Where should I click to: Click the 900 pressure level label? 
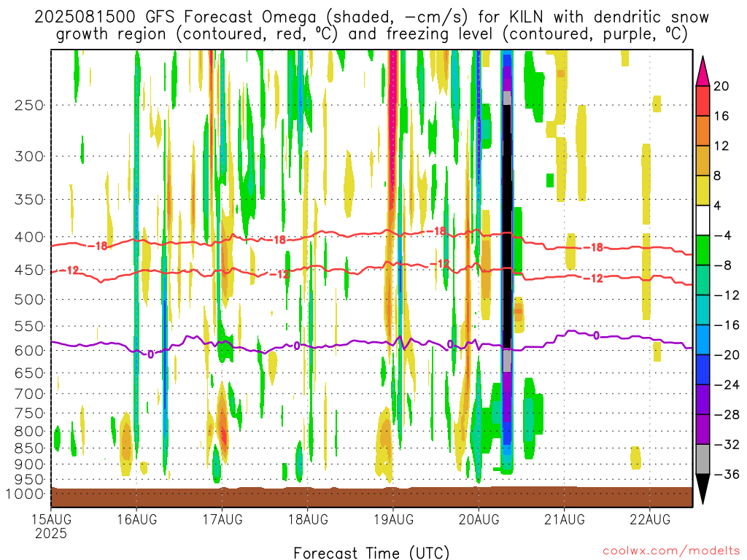coord(29,464)
